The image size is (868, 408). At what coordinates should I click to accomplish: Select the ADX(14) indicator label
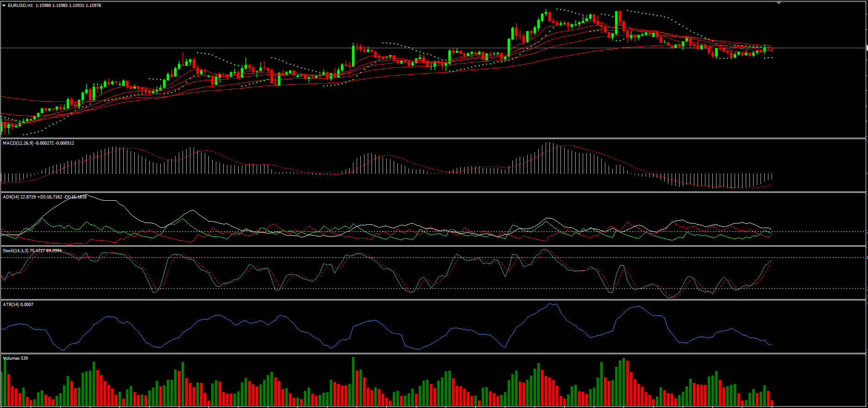click(11, 197)
